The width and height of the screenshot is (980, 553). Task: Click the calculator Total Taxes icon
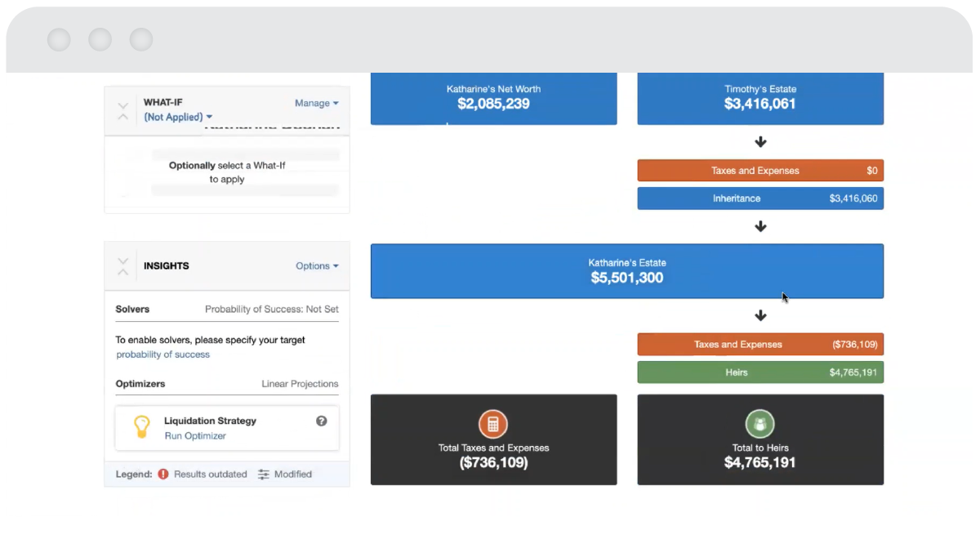[x=493, y=424]
